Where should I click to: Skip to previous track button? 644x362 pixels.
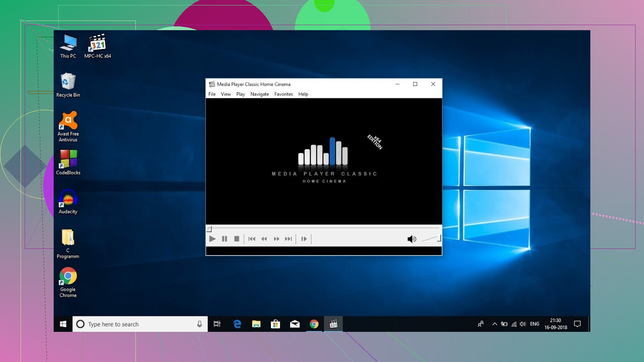coord(252,239)
